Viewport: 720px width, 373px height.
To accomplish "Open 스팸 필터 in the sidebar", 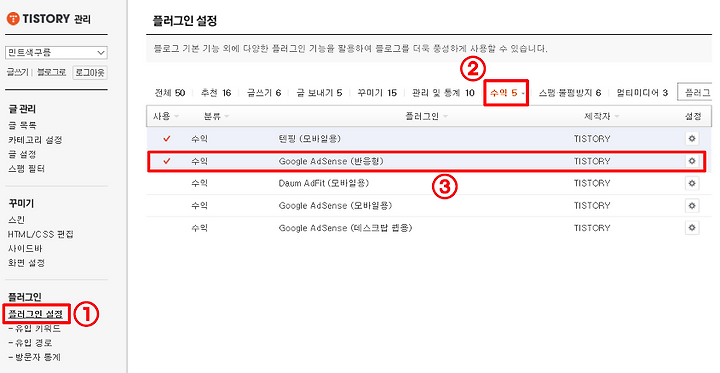I will [x=26, y=169].
